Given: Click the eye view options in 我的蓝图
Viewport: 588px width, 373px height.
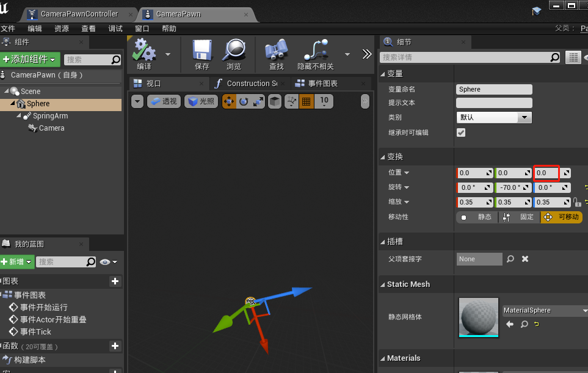Looking at the screenshot, I should [x=108, y=262].
